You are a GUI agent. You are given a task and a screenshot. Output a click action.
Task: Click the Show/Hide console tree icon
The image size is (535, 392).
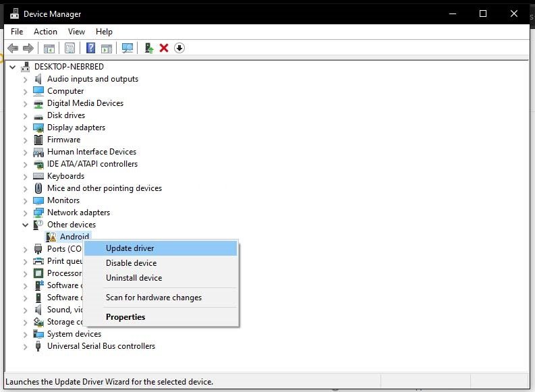pyautogui.click(x=49, y=48)
